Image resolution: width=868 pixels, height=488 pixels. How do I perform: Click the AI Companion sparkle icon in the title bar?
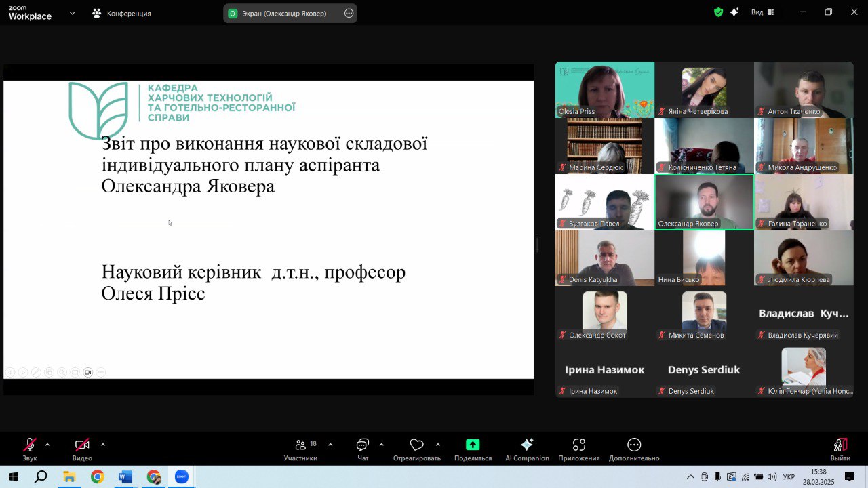(734, 12)
